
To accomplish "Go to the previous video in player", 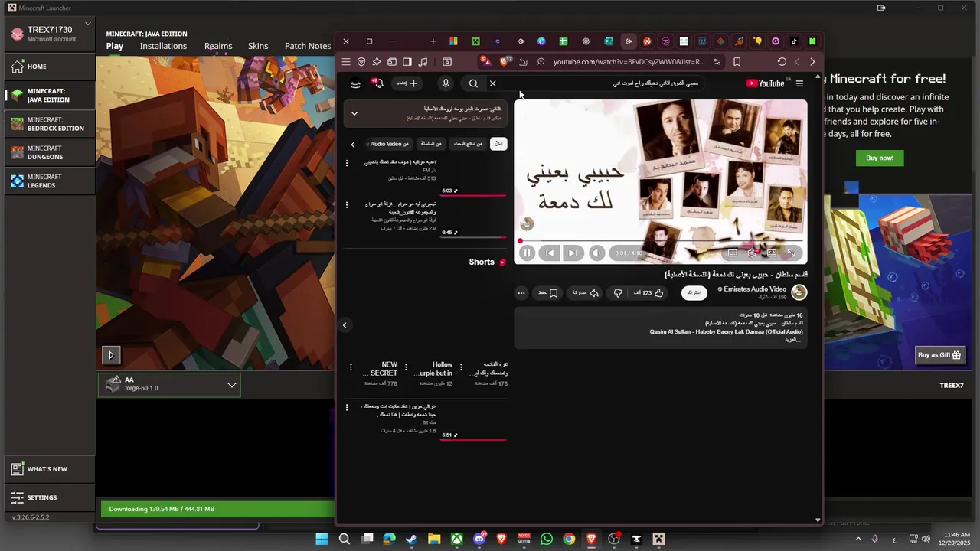I will [549, 253].
